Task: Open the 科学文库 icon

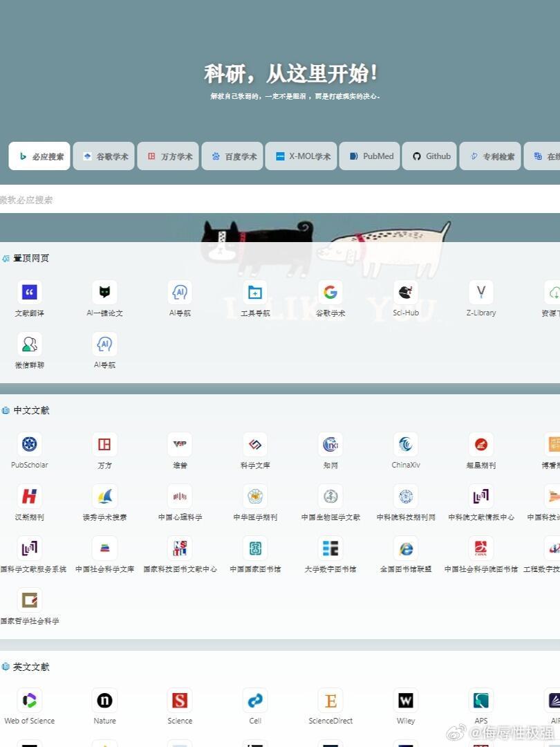Action: coord(255,444)
